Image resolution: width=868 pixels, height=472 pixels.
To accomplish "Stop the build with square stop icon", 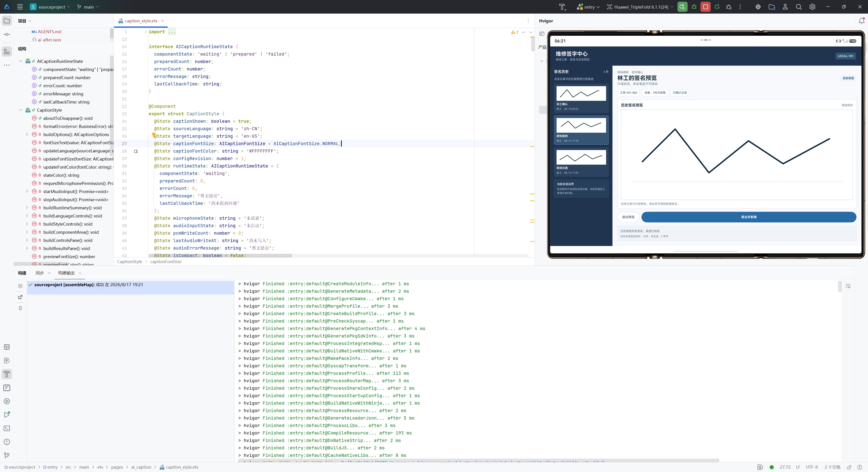I will pos(20,286).
